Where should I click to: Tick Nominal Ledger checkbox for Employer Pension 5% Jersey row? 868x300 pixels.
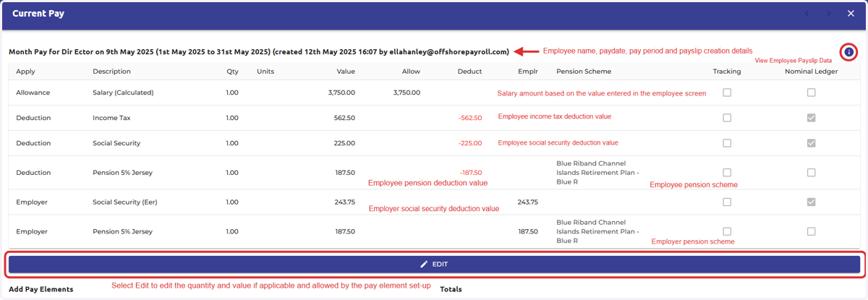(811, 231)
